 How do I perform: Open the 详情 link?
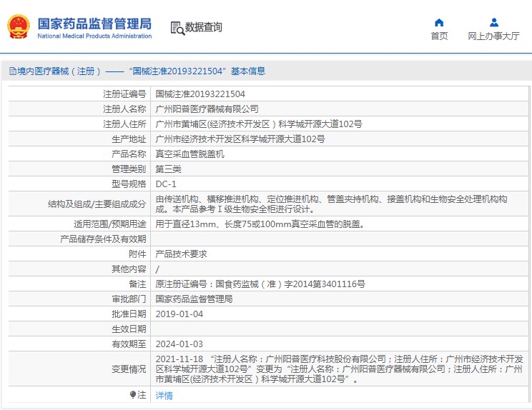[164, 396]
